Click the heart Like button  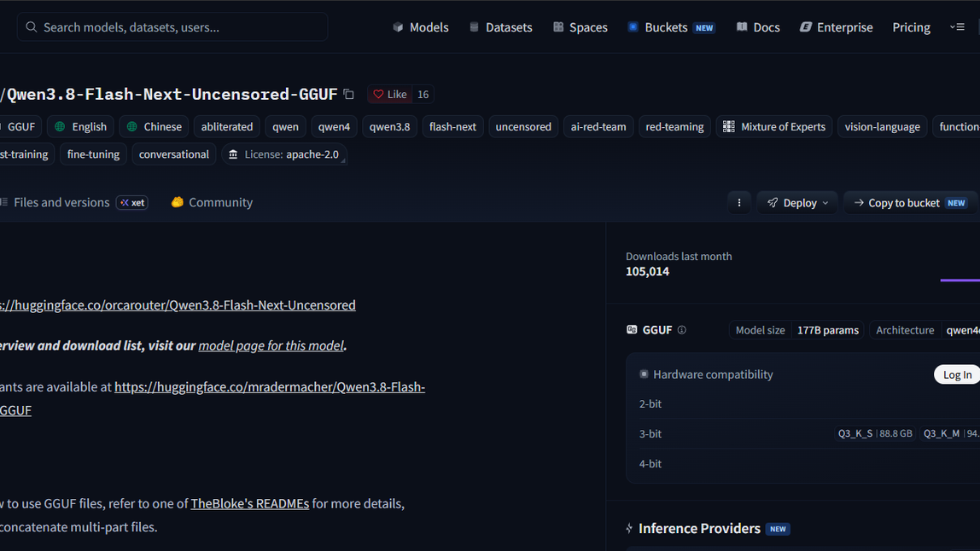(389, 95)
